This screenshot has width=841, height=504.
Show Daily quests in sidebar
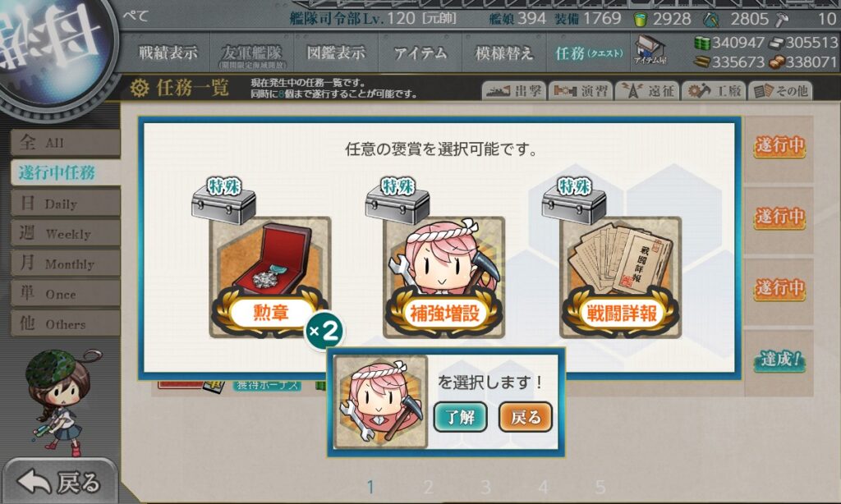[65, 204]
